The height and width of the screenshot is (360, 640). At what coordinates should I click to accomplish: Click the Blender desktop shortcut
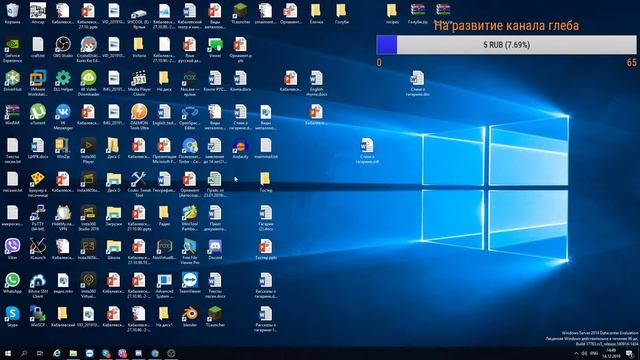(x=189, y=317)
